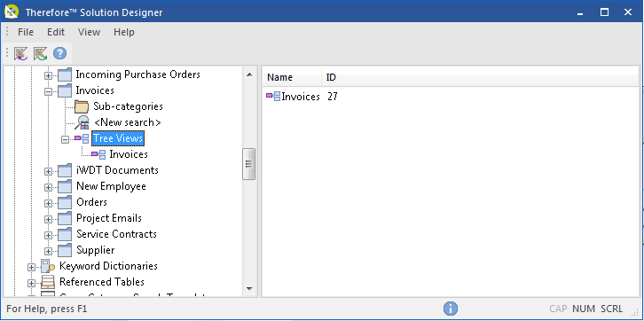Click the SCRL indicator in status bar
This screenshot has width=644, height=321.
(x=611, y=309)
